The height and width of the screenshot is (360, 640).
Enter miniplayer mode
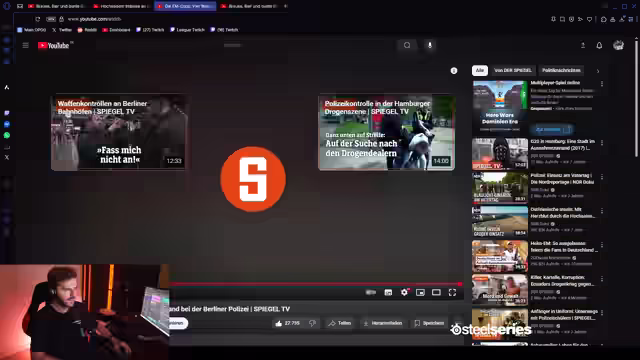[x=420, y=292]
